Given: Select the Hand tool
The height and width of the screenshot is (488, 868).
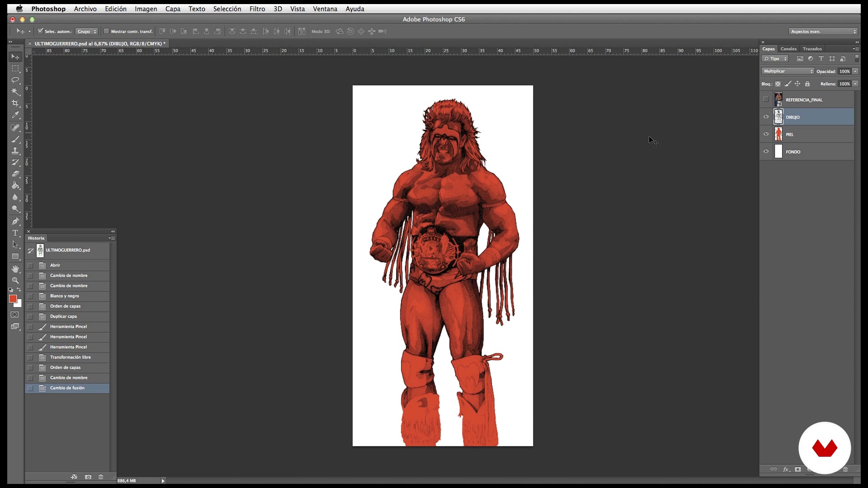Looking at the screenshot, I should [x=15, y=269].
